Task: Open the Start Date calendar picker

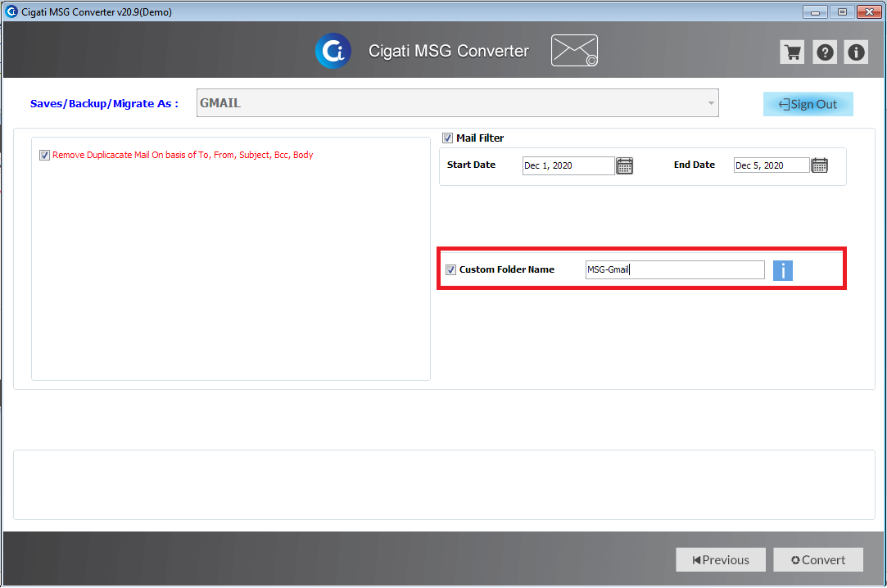Action: pos(625,165)
